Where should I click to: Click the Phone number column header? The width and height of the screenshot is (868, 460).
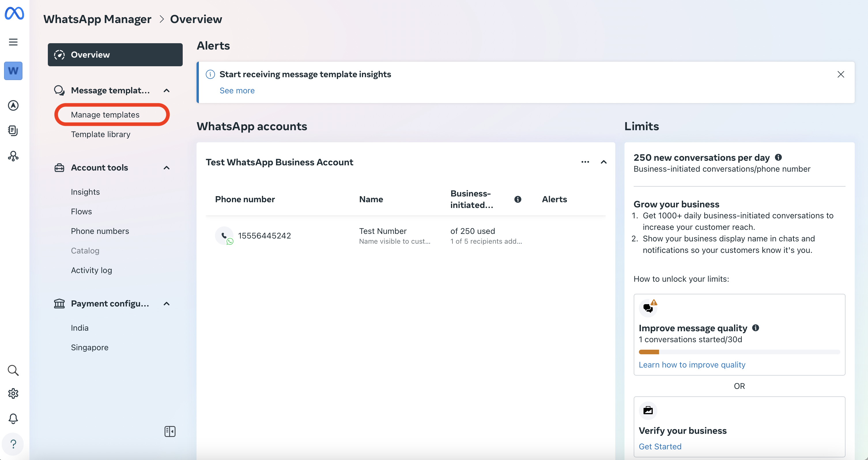(x=245, y=199)
